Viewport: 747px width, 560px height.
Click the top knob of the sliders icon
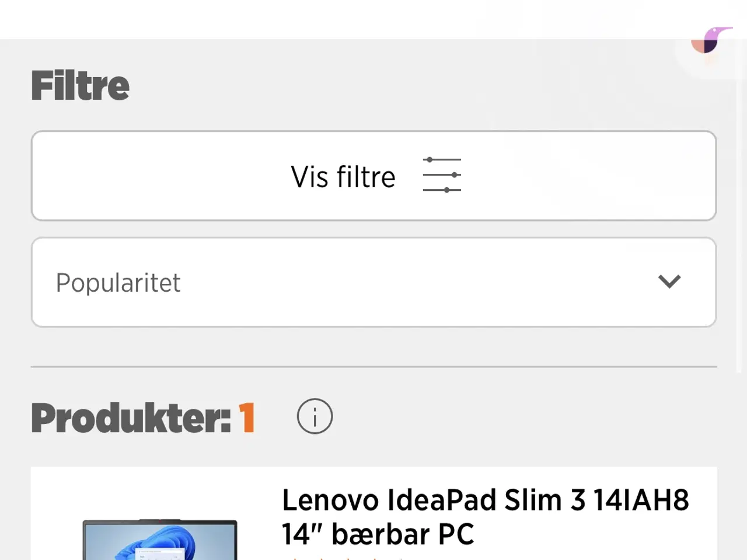[x=430, y=159]
